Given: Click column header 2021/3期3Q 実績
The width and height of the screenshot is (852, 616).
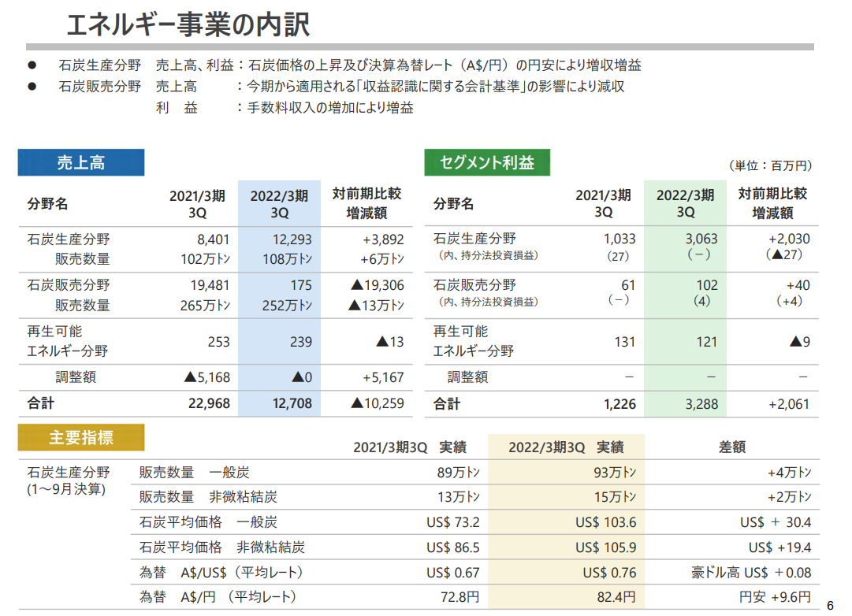Looking at the screenshot, I should point(410,447).
